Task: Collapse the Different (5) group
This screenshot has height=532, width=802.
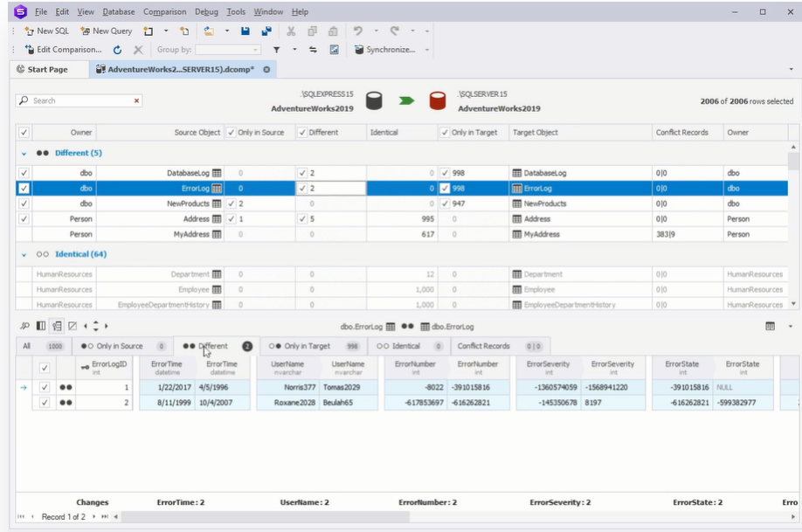Action: (x=24, y=154)
